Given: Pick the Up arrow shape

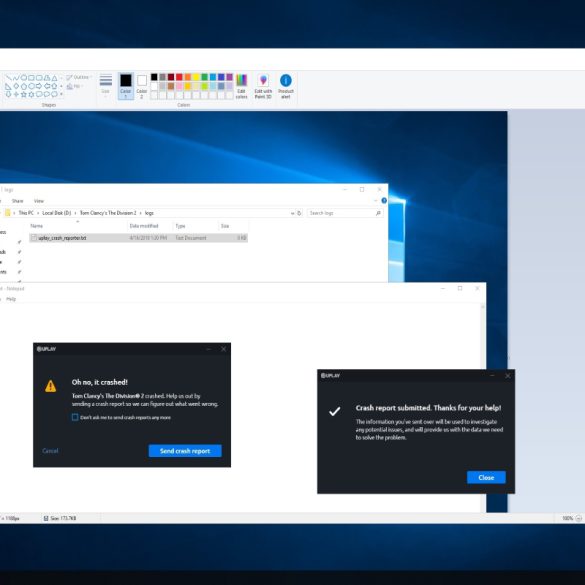Looking at the screenshot, I should 54,86.
